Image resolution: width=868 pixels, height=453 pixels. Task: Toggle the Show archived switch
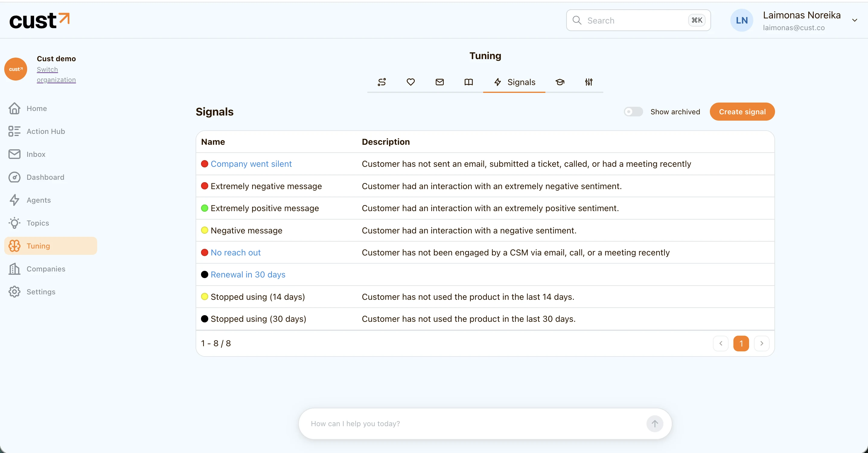pos(633,112)
